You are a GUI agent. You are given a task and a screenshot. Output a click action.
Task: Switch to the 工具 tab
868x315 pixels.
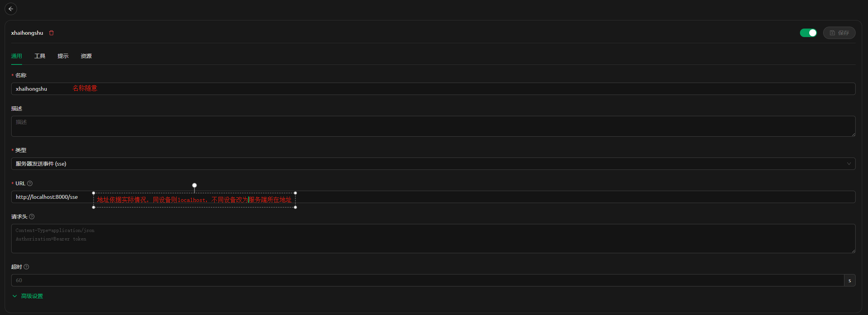coord(40,56)
